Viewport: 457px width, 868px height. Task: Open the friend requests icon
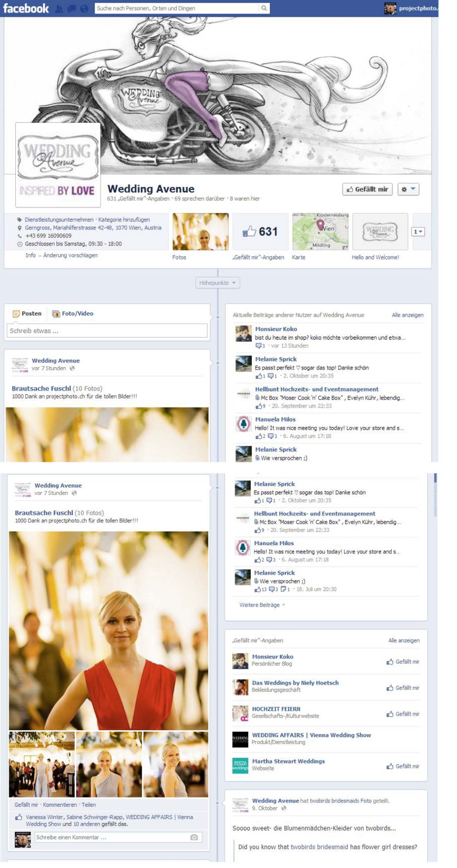59,9
